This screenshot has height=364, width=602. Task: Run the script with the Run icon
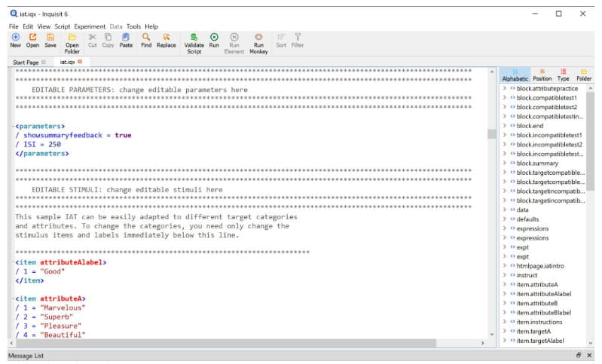(214, 37)
